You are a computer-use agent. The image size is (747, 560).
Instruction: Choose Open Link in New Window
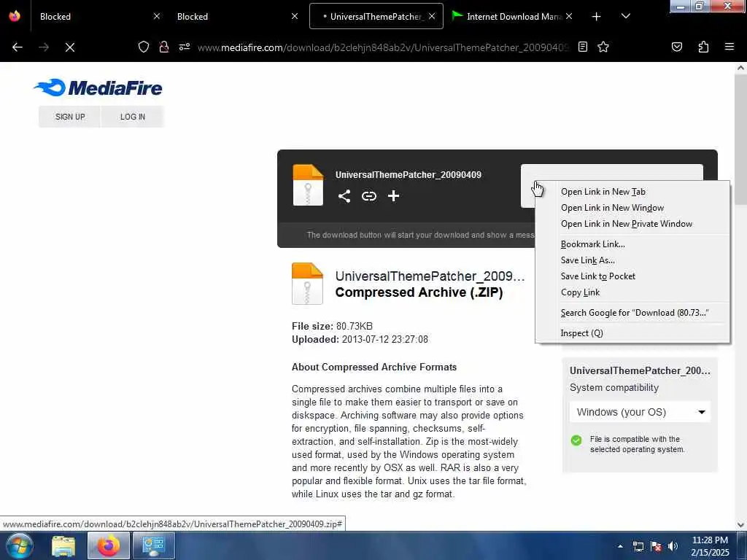632,208
